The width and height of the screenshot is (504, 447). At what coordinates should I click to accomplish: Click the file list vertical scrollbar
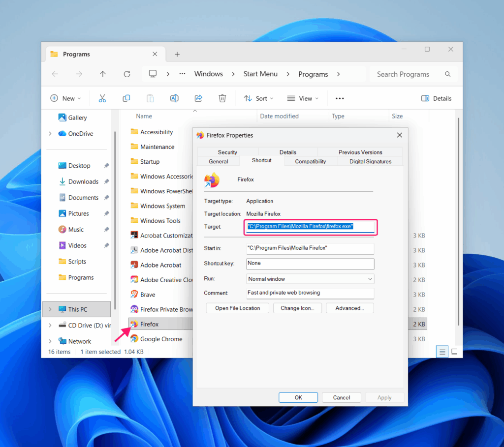458,222
